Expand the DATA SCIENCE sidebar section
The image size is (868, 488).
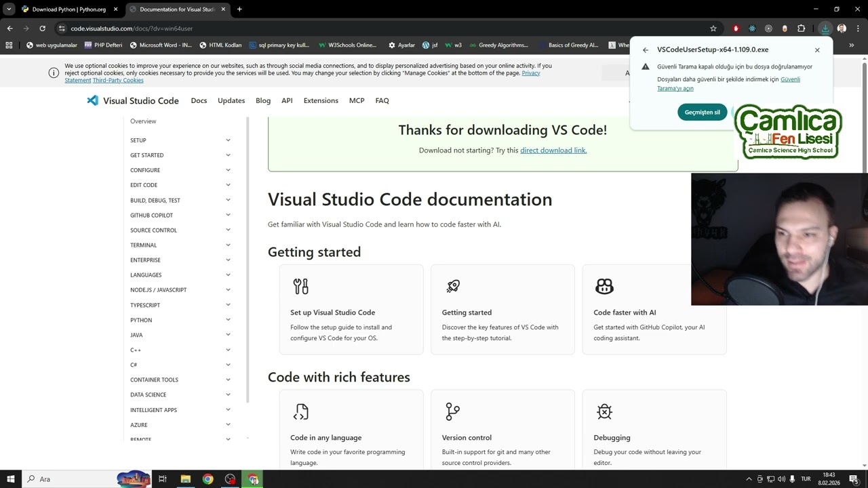[x=180, y=394]
